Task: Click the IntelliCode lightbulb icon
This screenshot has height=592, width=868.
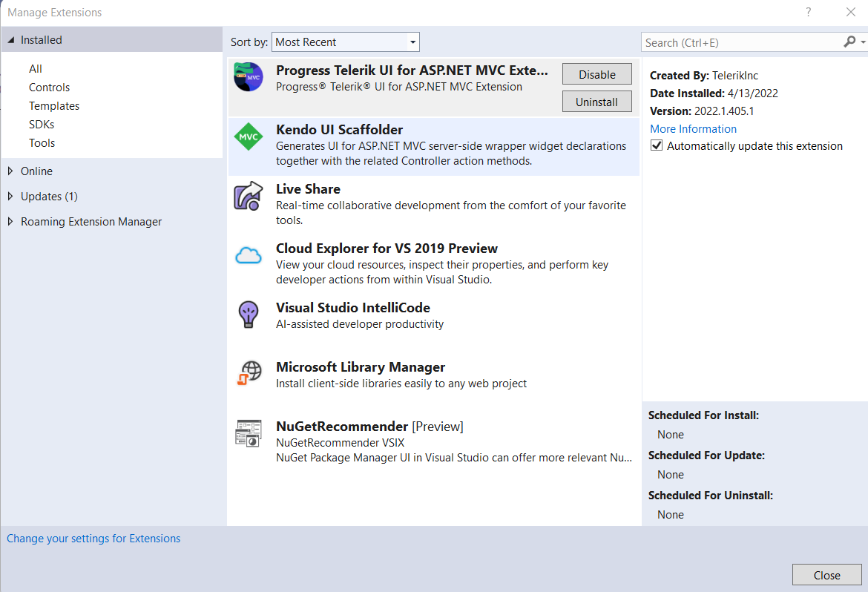Action: pyautogui.click(x=249, y=314)
